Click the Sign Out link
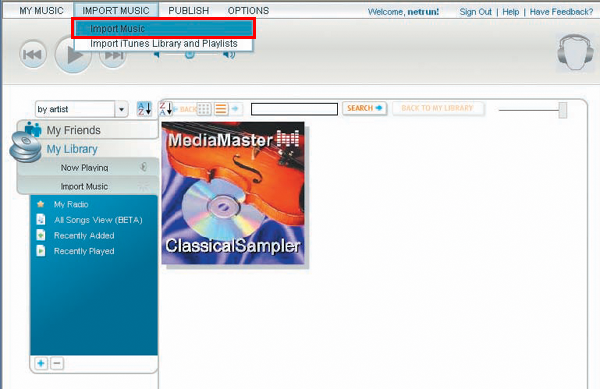 click(x=476, y=12)
